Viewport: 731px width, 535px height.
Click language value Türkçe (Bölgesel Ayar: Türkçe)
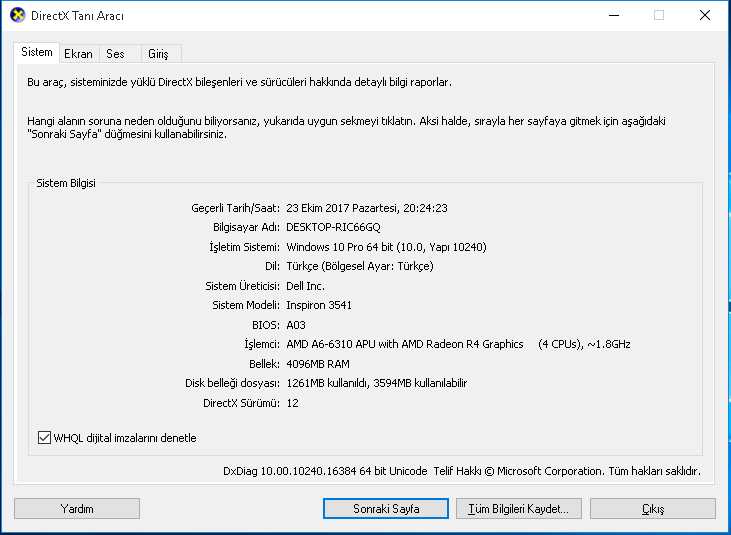point(360,266)
